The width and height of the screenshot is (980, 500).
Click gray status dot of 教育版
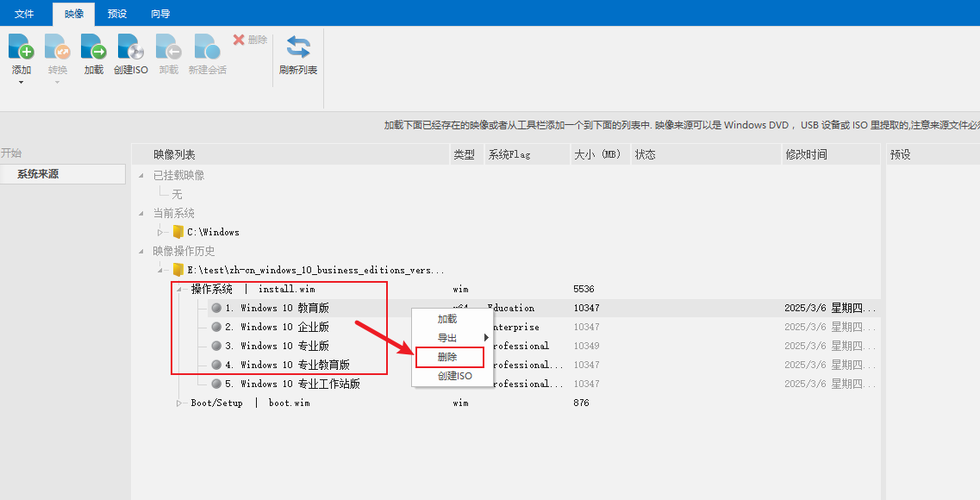tap(216, 308)
